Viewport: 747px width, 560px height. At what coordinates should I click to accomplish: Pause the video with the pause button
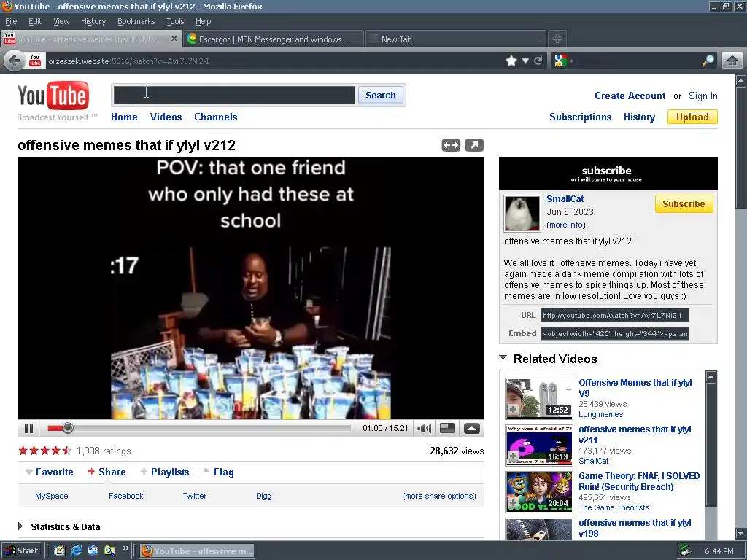(28, 428)
